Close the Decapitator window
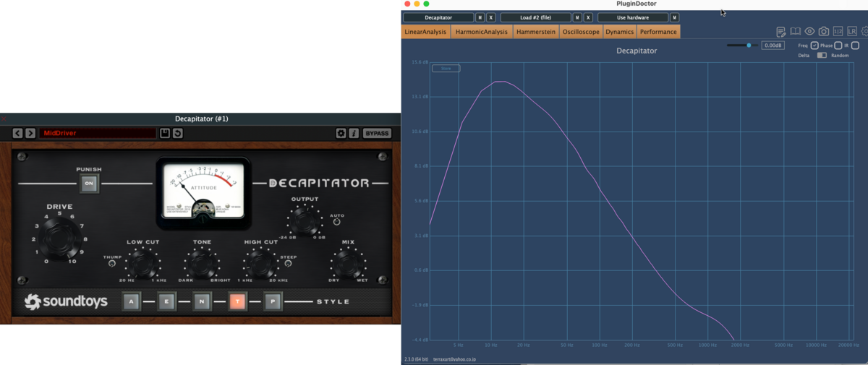Viewport: 868px width, 365px height. point(4,119)
